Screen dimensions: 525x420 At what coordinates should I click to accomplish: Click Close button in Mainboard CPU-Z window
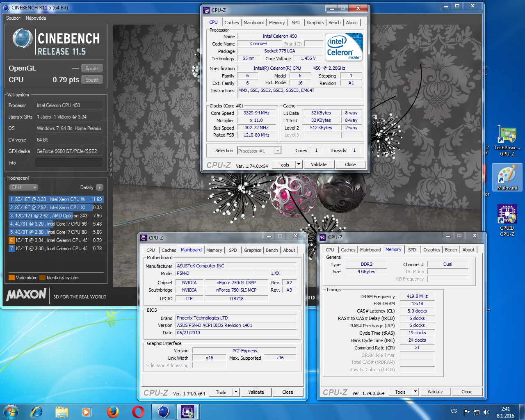click(x=288, y=392)
